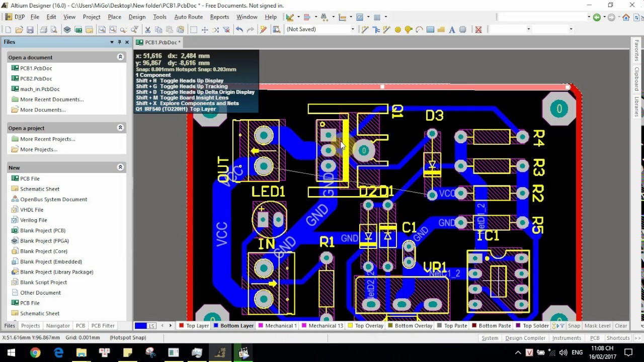The height and width of the screenshot is (362, 644).
Task: Open PCB2.PcbDoc from Files list
Action: pos(36,78)
